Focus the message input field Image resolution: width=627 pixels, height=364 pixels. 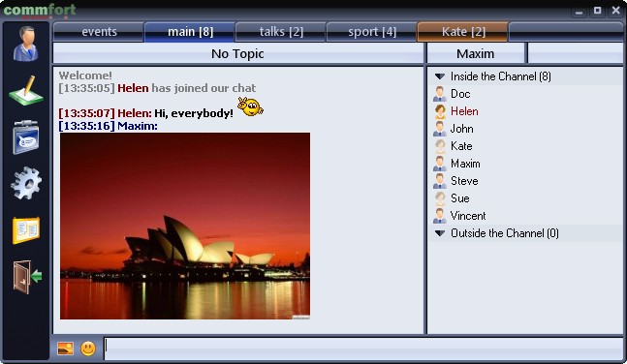tap(363, 349)
